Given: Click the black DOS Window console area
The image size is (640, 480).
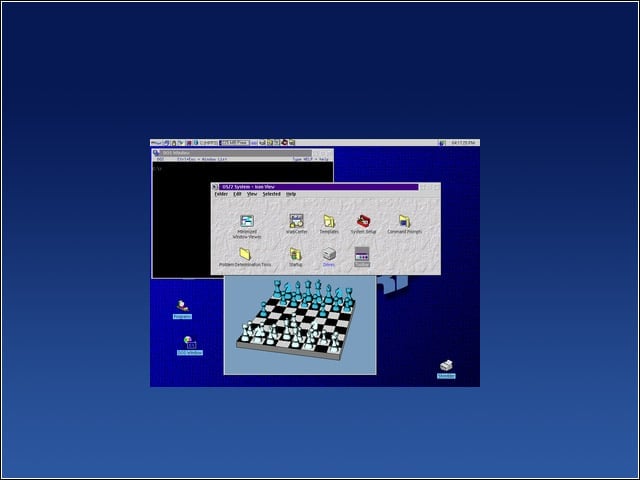Looking at the screenshot, I should pyautogui.click(x=182, y=220).
